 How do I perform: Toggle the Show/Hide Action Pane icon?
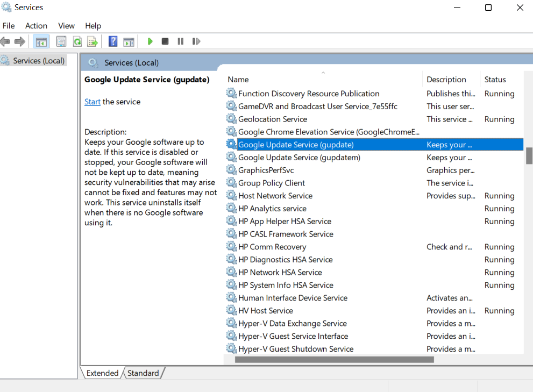point(129,42)
